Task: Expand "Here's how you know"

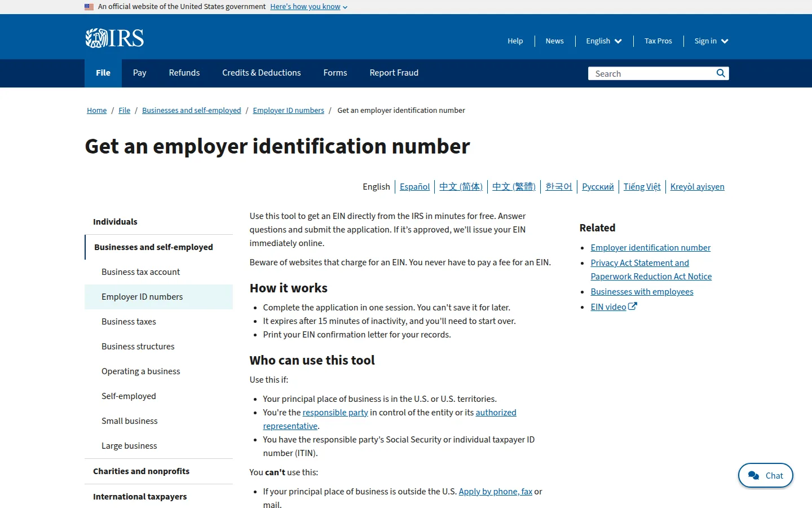Action: (x=308, y=7)
